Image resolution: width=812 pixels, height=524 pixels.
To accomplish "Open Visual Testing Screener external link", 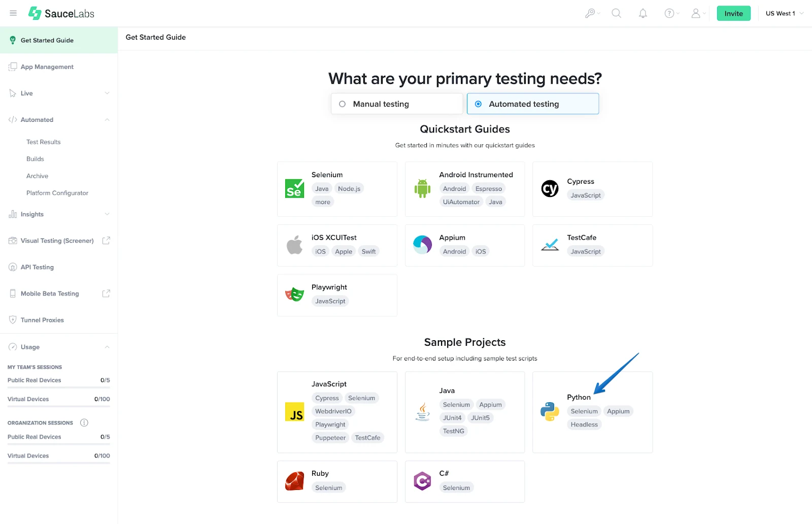I will click(x=107, y=240).
